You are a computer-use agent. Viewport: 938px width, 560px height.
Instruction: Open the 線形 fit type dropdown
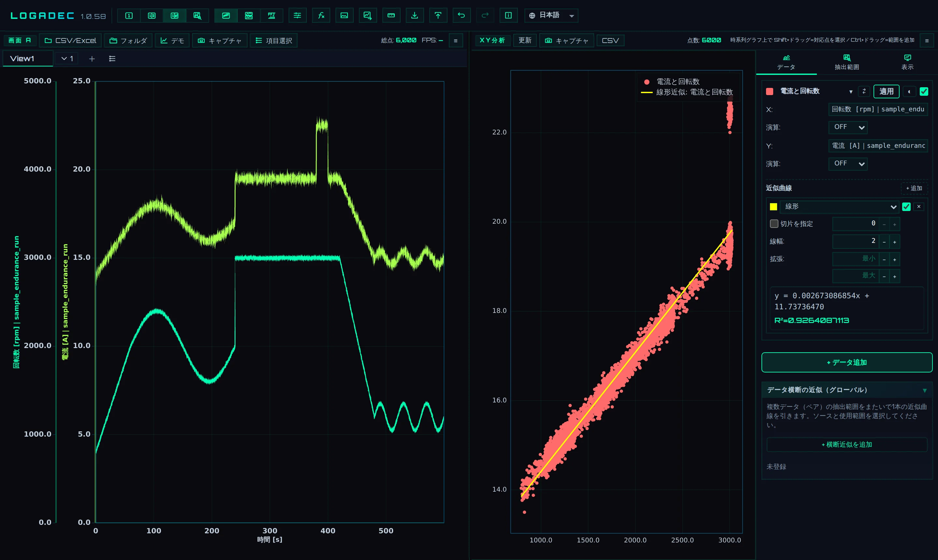coord(840,207)
